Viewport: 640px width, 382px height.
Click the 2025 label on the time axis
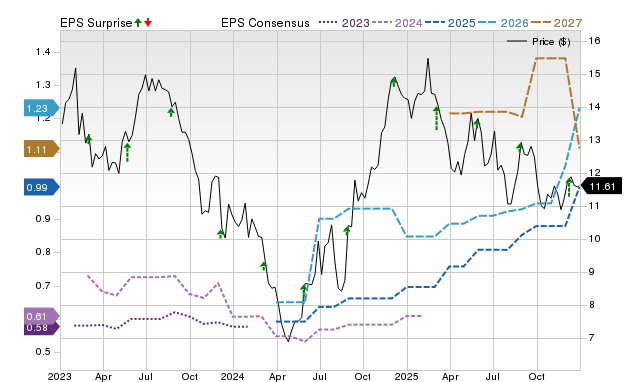click(x=407, y=377)
